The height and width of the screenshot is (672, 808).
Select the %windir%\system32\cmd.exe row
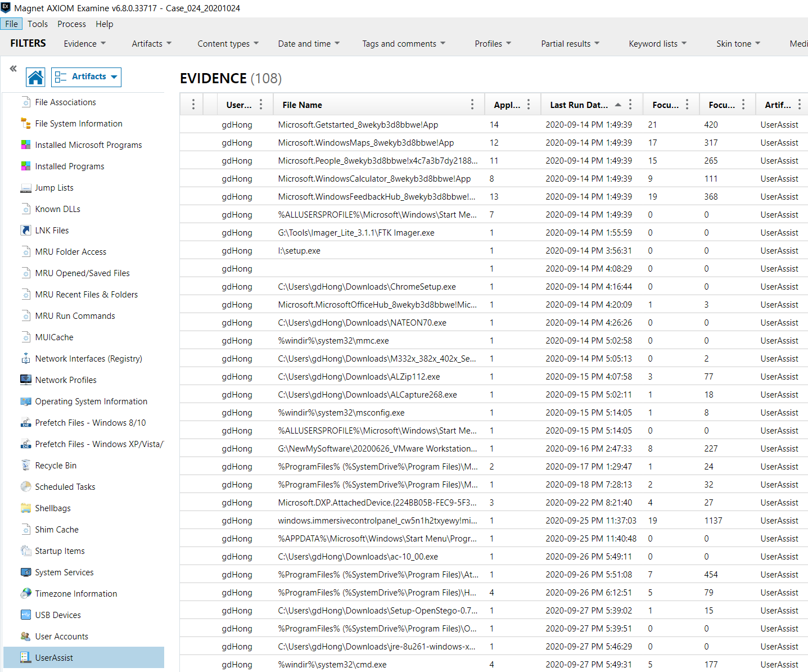(494, 665)
